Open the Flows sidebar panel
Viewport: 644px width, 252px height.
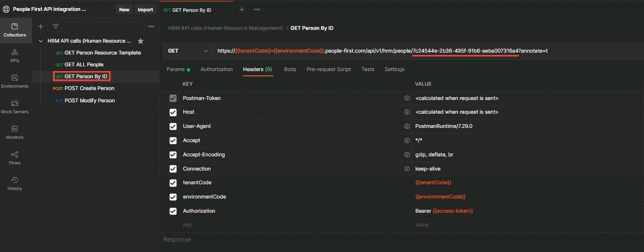(x=15, y=158)
